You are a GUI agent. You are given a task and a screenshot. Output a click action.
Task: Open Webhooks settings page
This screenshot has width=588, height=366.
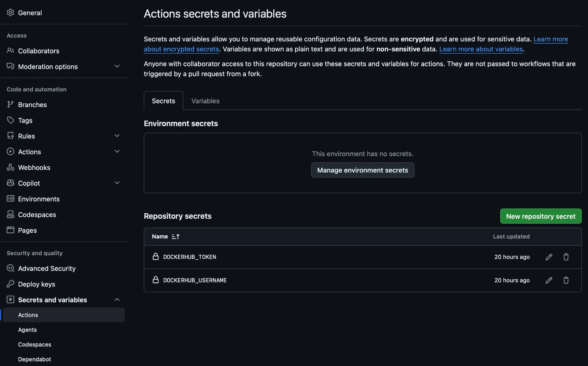[34, 167]
